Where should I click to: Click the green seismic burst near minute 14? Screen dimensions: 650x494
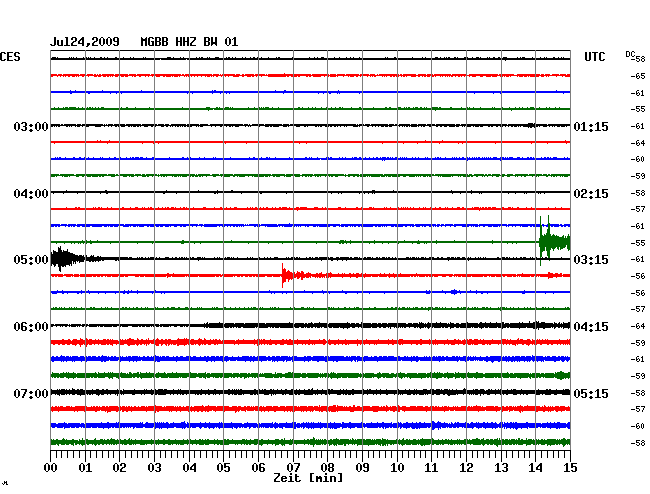pos(555,241)
